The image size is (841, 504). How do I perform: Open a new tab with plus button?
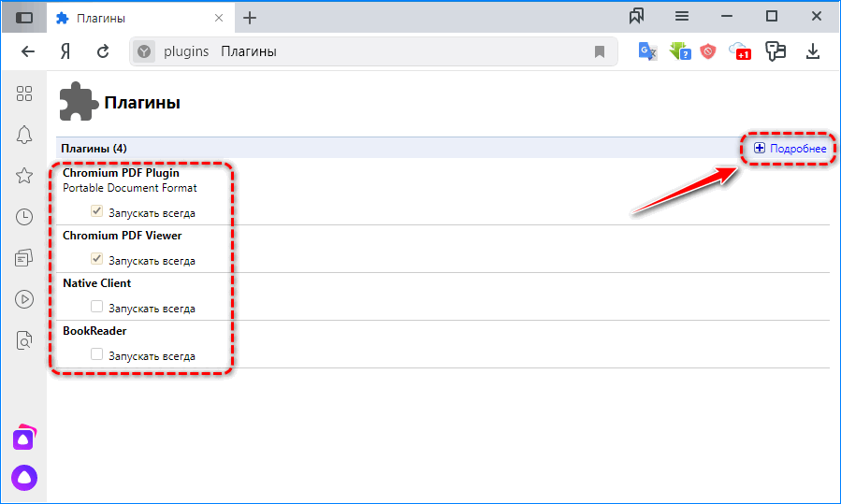click(250, 18)
